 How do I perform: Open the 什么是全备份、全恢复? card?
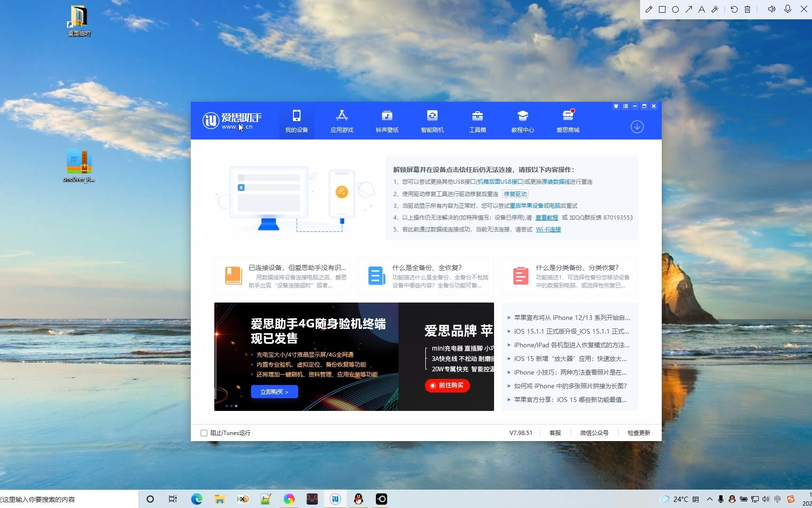pyautogui.click(x=426, y=276)
